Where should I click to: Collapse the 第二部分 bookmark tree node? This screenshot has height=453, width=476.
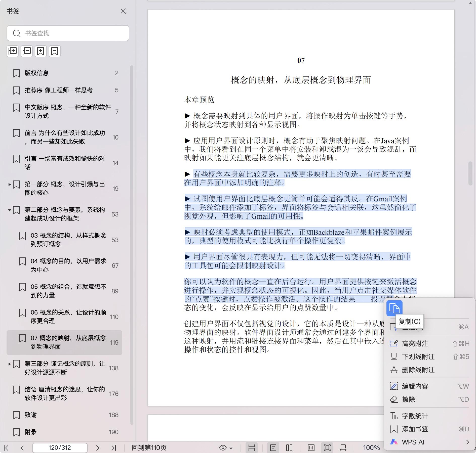[10, 210]
